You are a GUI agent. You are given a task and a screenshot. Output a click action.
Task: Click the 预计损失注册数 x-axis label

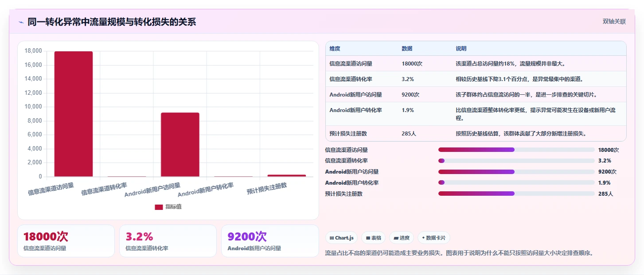pos(267,189)
